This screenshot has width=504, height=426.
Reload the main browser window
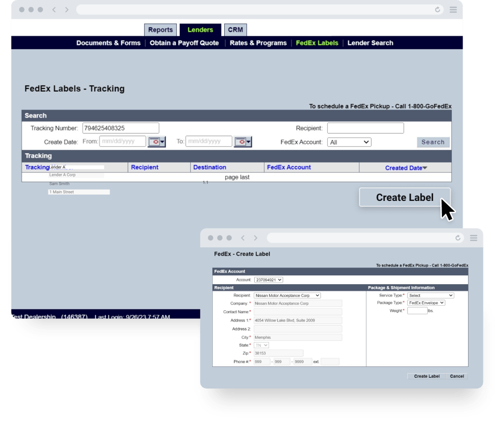point(437,10)
